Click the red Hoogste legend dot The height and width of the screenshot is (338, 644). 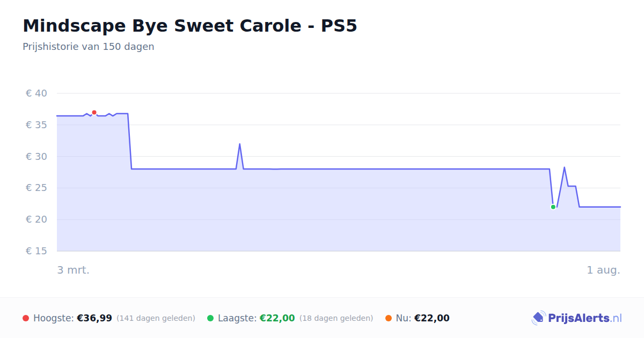coord(26,318)
